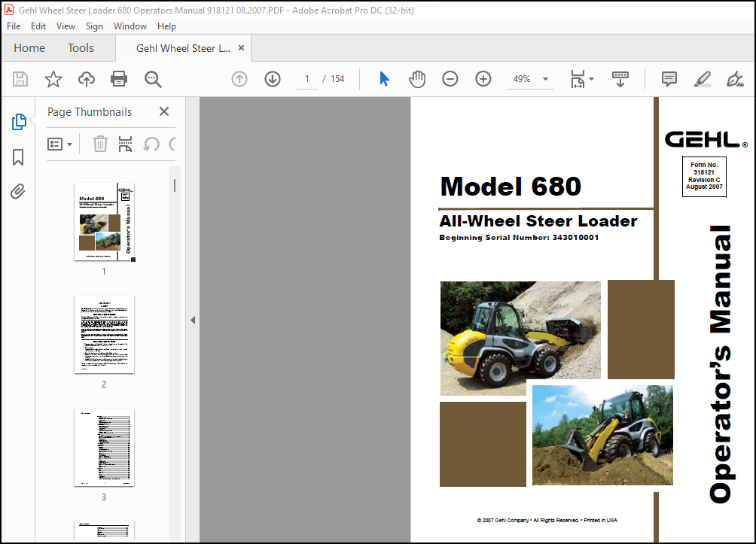This screenshot has height=544, width=756.
Task: Select page 1 thumbnail
Action: tap(104, 222)
